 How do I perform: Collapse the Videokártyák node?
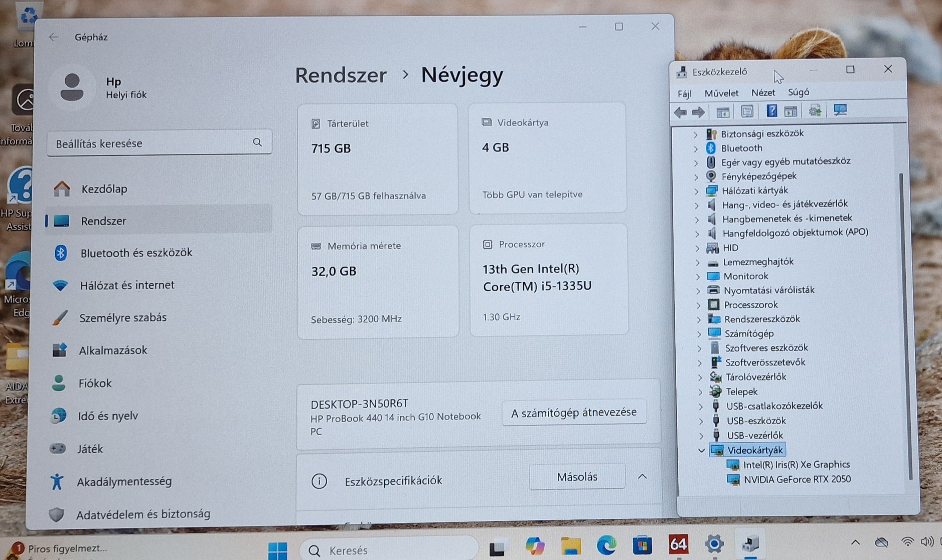point(701,451)
